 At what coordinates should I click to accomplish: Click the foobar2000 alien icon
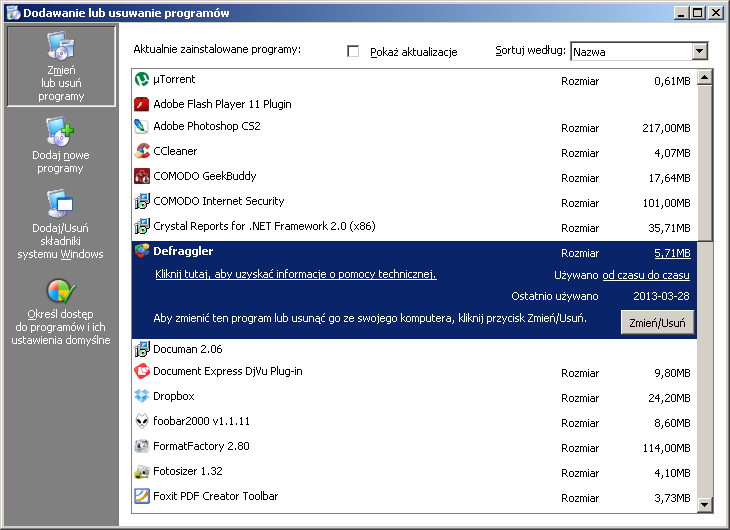142,421
